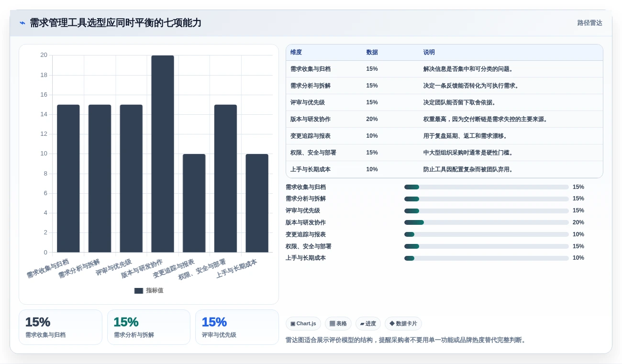Click description 解决信息是否集中和可分类的问题。
622x364 pixels.
click(469, 69)
